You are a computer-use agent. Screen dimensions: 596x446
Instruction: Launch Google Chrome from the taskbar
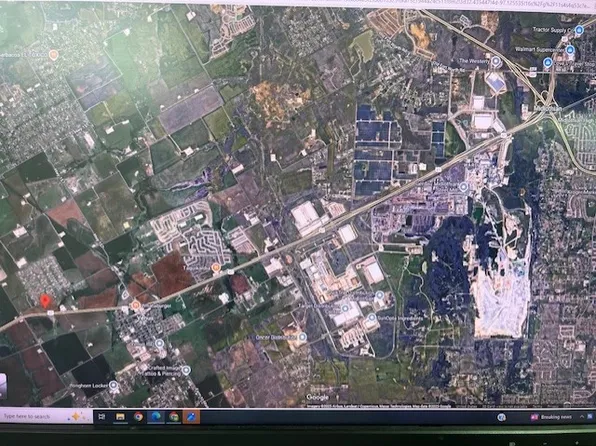pyautogui.click(x=138, y=417)
